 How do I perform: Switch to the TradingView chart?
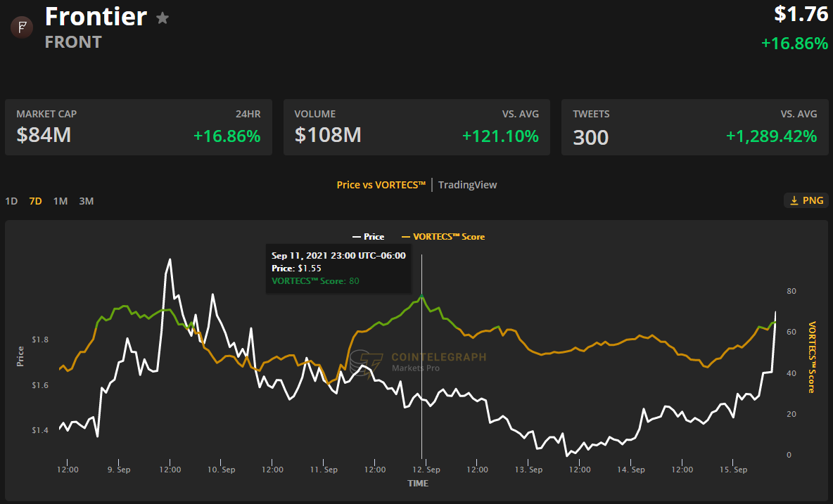(467, 185)
